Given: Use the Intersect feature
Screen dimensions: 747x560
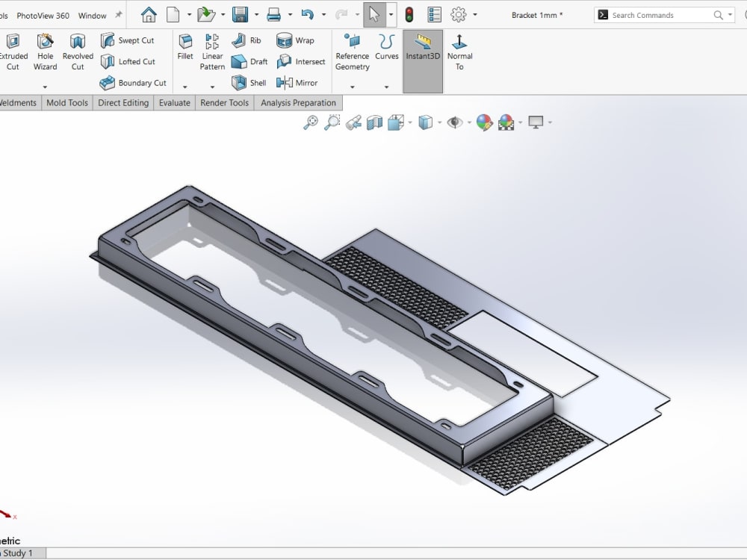Looking at the screenshot, I should tap(300, 61).
